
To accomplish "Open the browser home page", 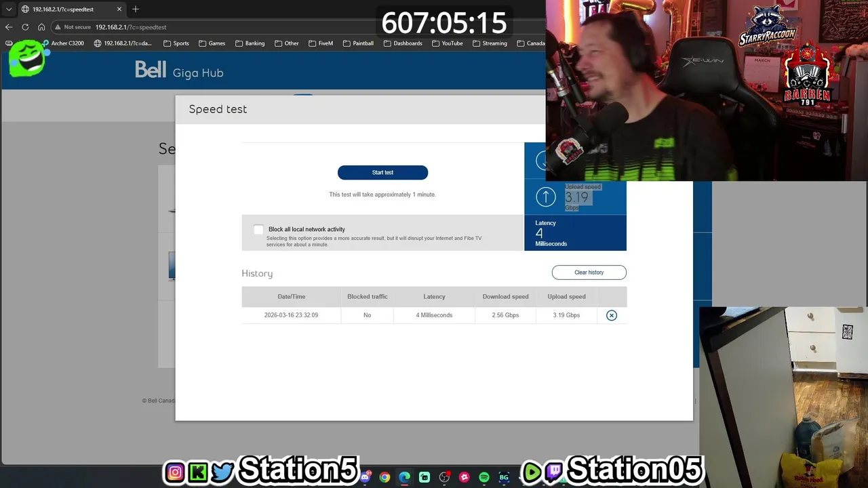I will 41,27.
